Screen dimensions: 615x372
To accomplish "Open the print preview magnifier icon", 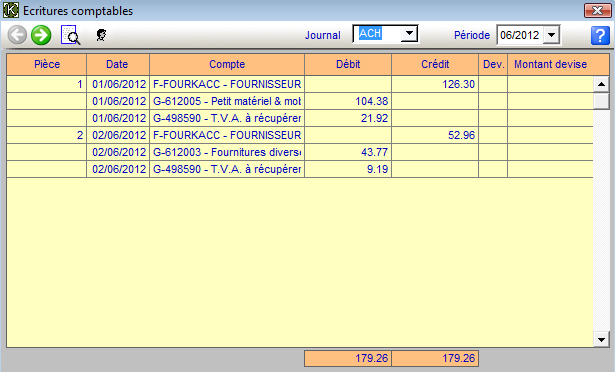I will click(x=71, y=35).
